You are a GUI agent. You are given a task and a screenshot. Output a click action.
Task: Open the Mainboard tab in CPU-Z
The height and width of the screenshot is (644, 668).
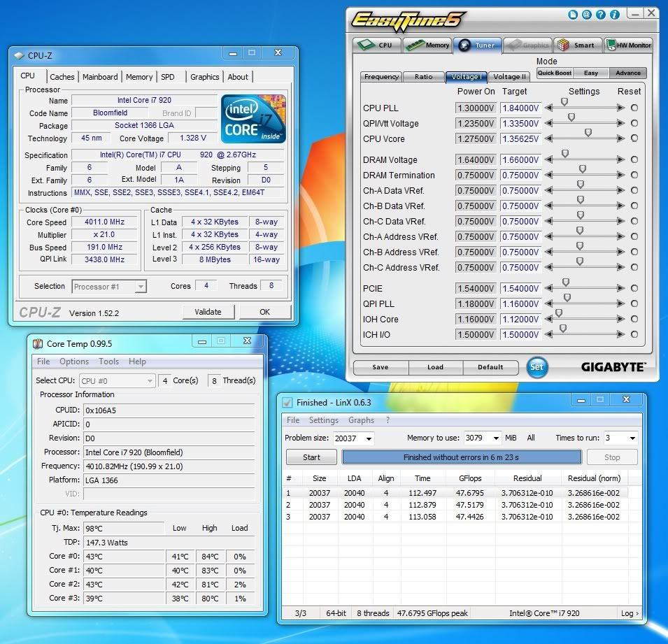tap(100, 77)
